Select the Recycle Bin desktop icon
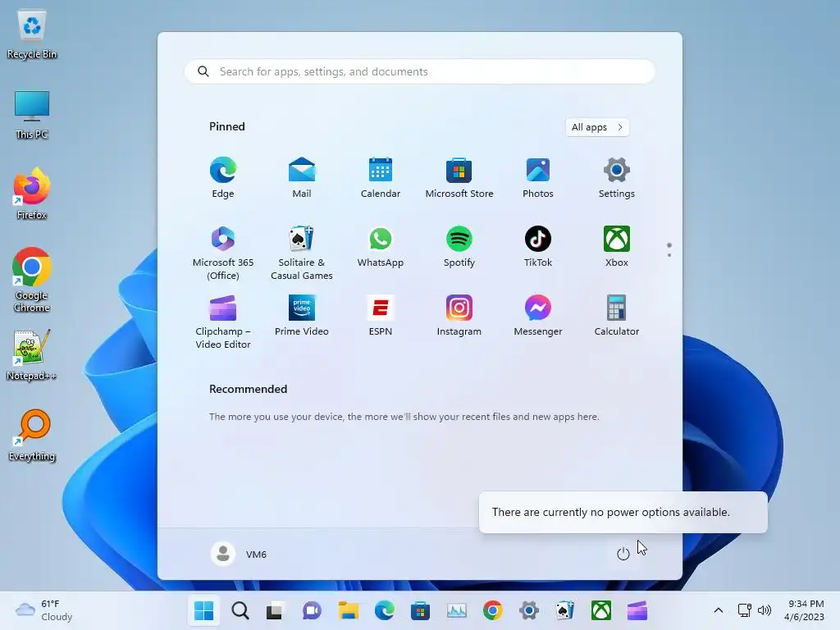Viewport: 840px width, 630px height. coord(32,34)
